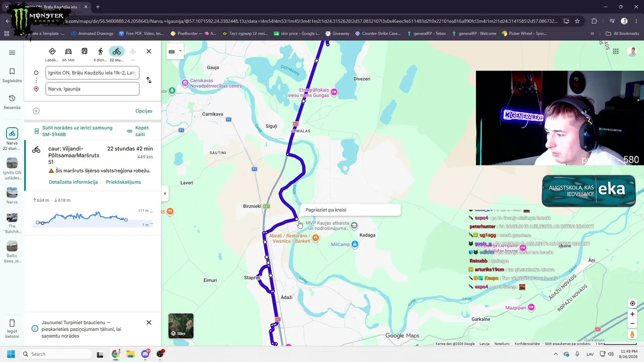Screen dimensions: 644x362
Task: Switch to walking directions
Action: click(100, 54)
